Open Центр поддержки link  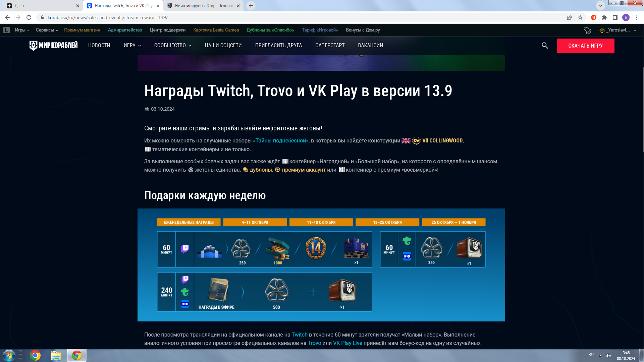coord(168,30)
